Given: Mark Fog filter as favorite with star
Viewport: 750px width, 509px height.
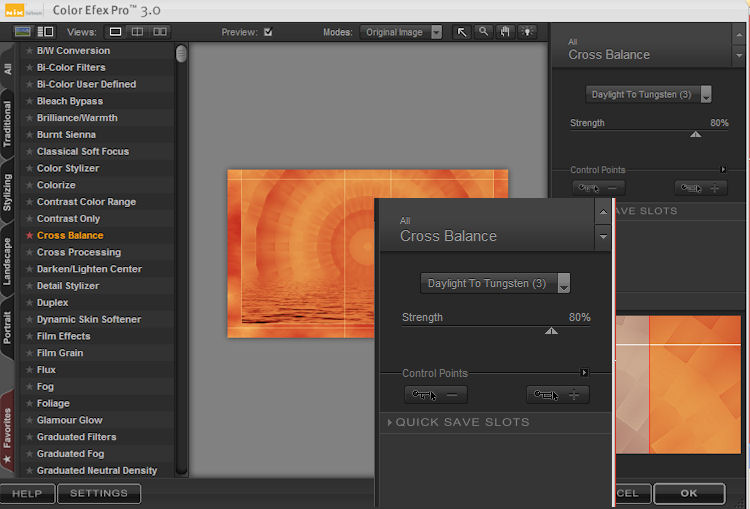Looking at the screenshot, I should pos(29,387).
